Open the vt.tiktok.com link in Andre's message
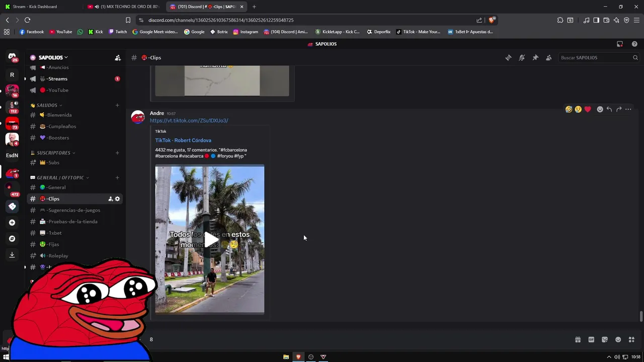This screenshot has height=362, width=644. point(189,121)
